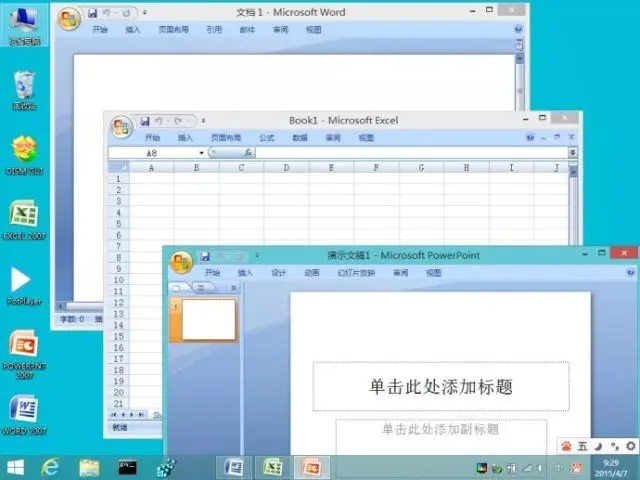This screenshot has height=480, width=640.
Task: Select the Recycle Bin desktop icon
Action: (x=24, y=91)
